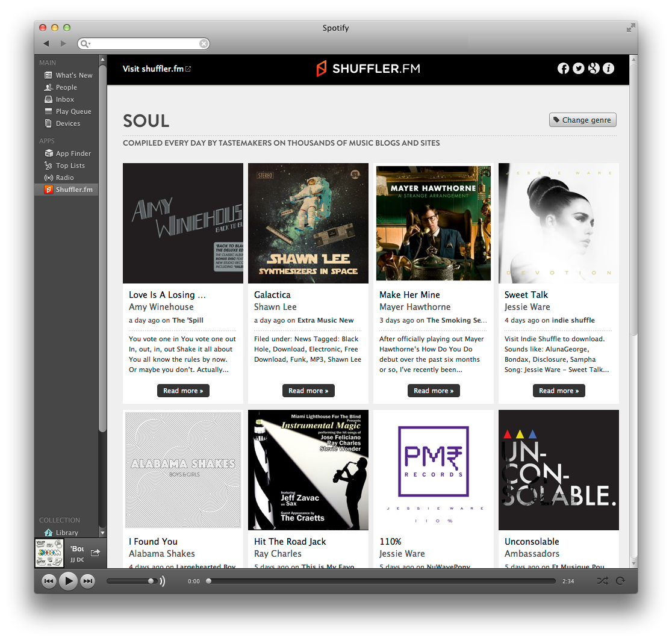This screenshot has width=672, height=641.
Task: Go back with the left arrow
Action: click(x=46, y=43)
